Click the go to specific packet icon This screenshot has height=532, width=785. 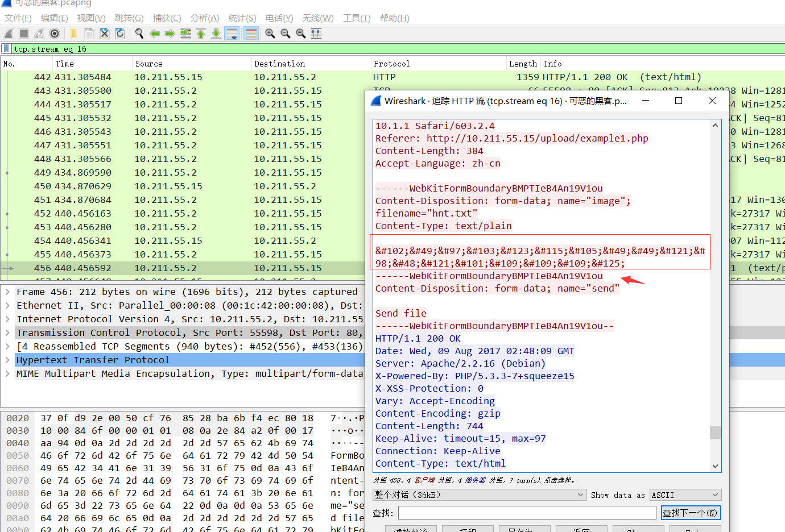[x=185, y=34]
